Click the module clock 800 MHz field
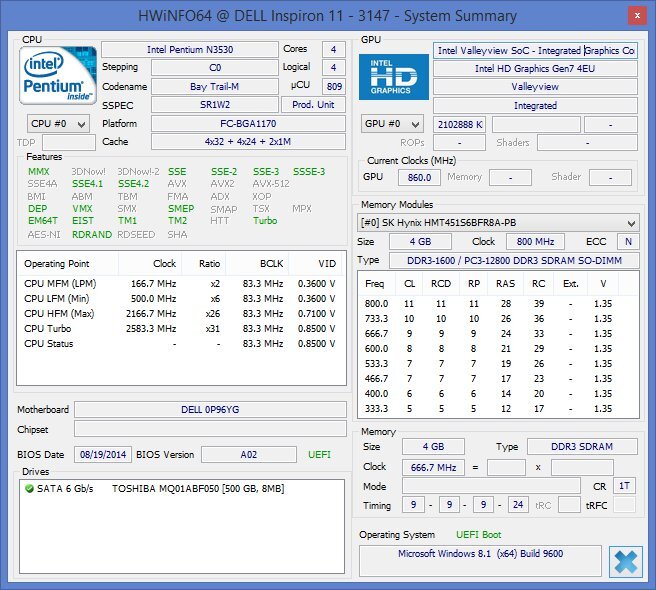656x590 pixels. pos(535,242)
